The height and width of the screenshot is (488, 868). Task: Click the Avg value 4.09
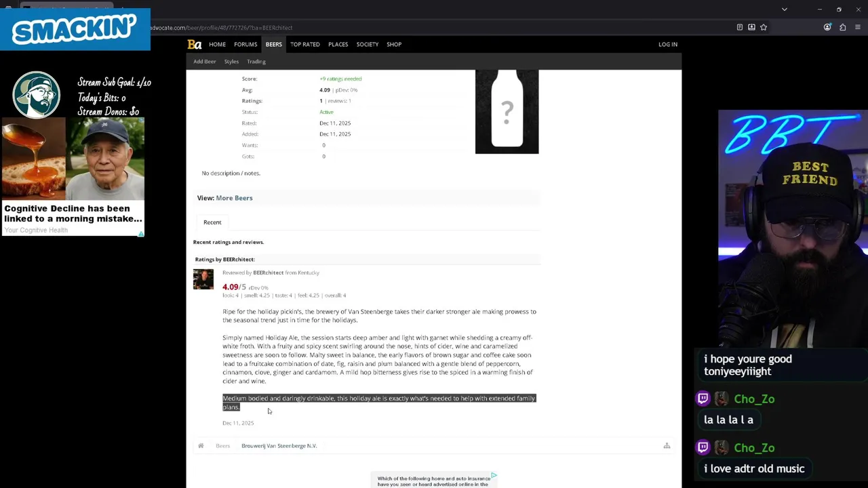325,90
